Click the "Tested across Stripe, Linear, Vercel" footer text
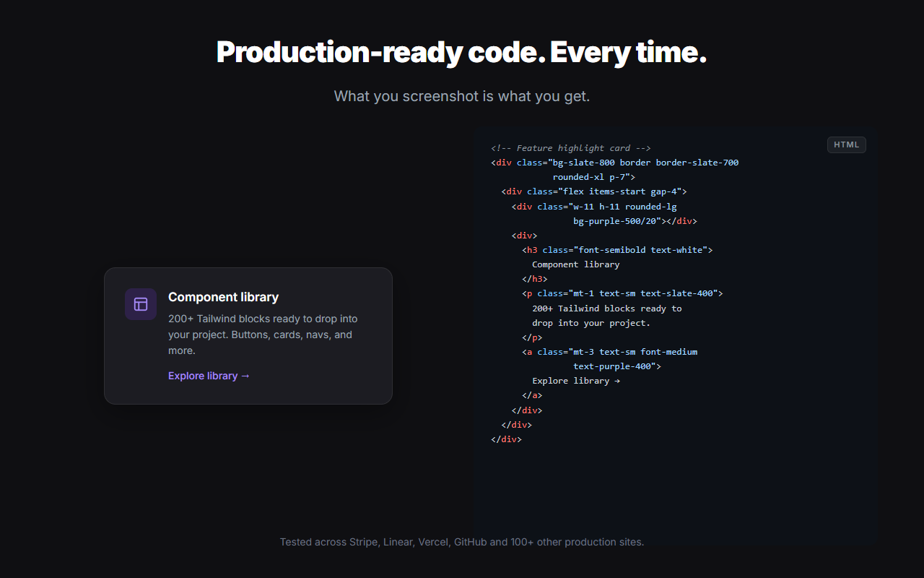This screenshot has width=924, height=578. [462, 542]
